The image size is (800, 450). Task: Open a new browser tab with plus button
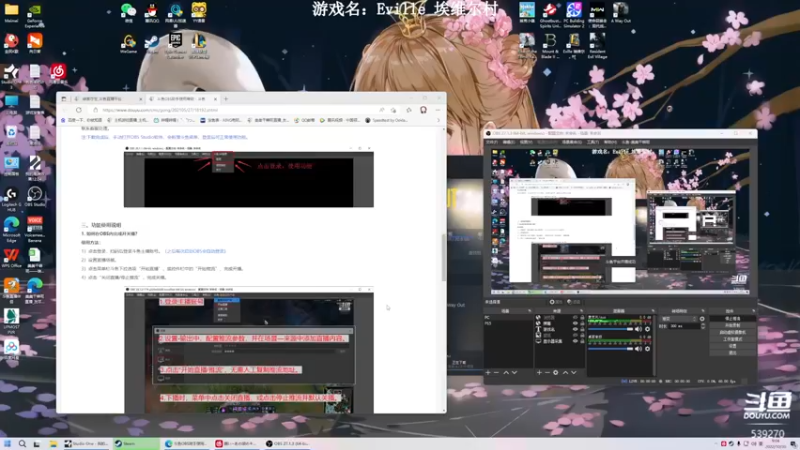pos(226,99)
